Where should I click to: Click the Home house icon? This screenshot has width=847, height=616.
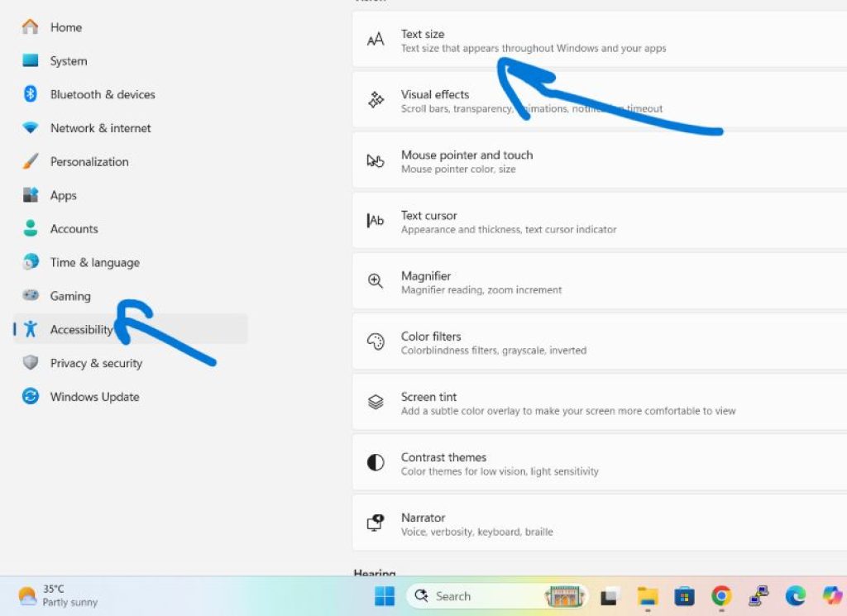(31, 27)
